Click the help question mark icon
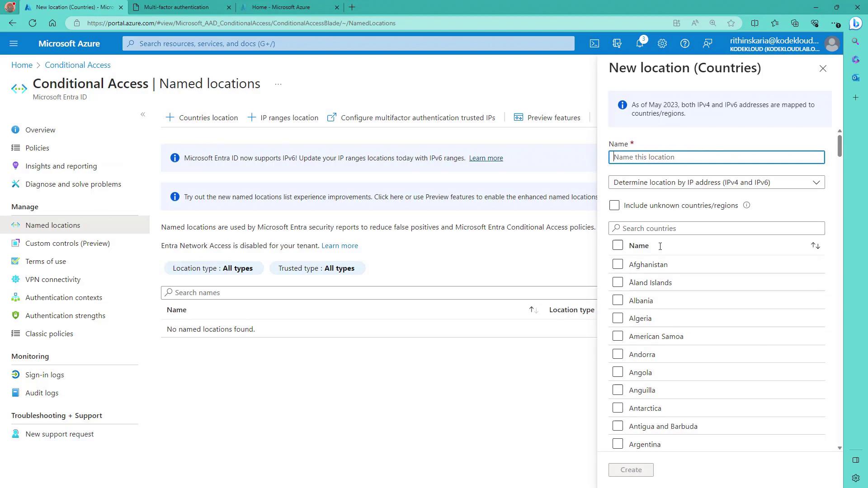Screen dimensions: 868x488 tap(684, 43)
